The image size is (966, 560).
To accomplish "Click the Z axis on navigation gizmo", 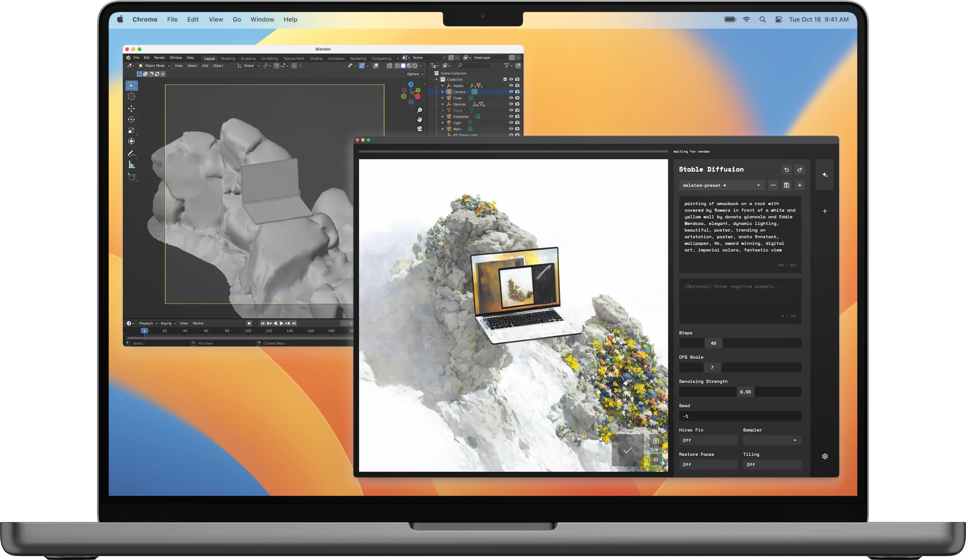I will coord(411,84).
